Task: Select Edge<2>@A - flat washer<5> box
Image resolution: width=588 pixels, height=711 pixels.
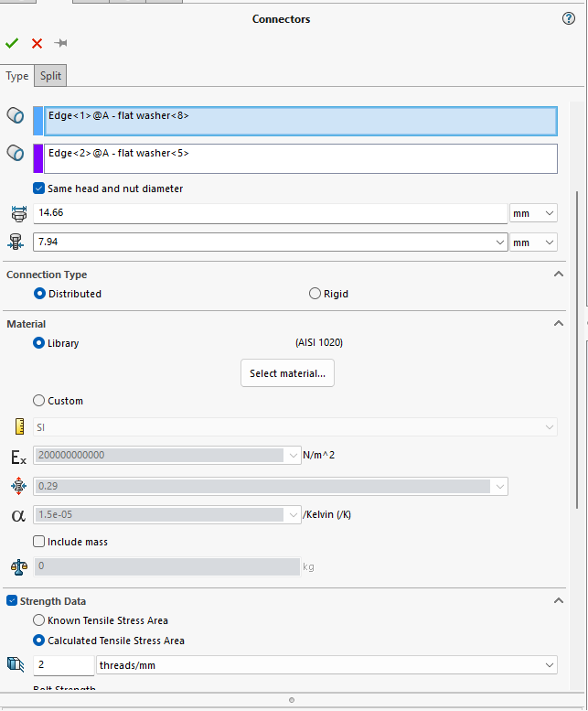Action: pyautogui.click(x=301, y=158)
